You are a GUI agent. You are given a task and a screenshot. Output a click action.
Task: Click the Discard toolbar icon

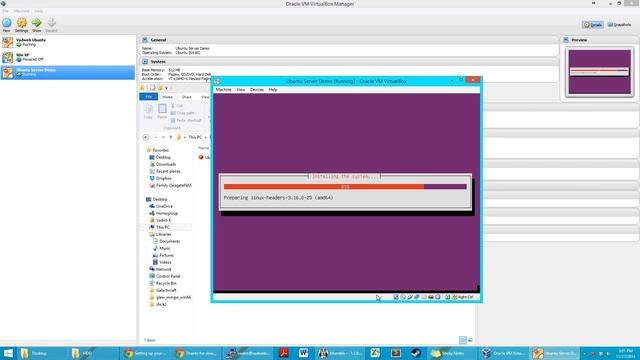click(51, 25)
